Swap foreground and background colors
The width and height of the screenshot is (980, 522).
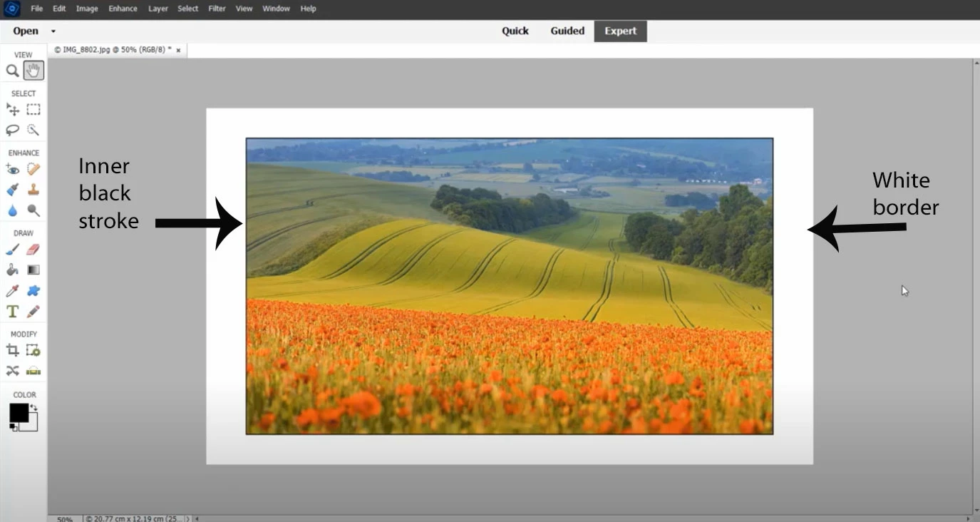(33, 408)
